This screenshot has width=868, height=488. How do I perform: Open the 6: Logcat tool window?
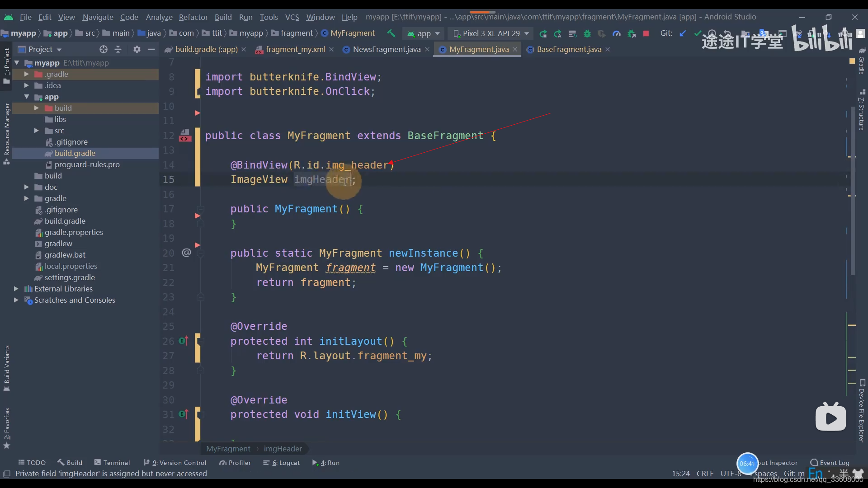(x=282, y=463)
